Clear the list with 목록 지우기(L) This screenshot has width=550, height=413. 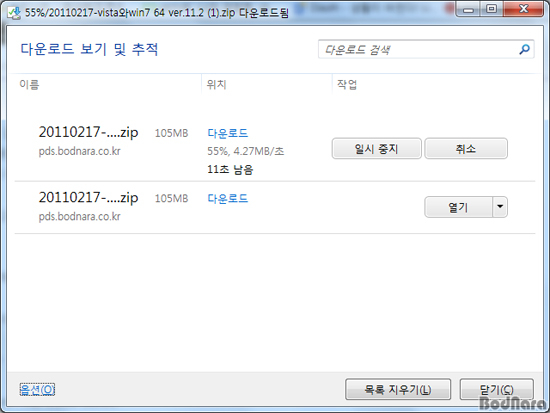[398, 389]
